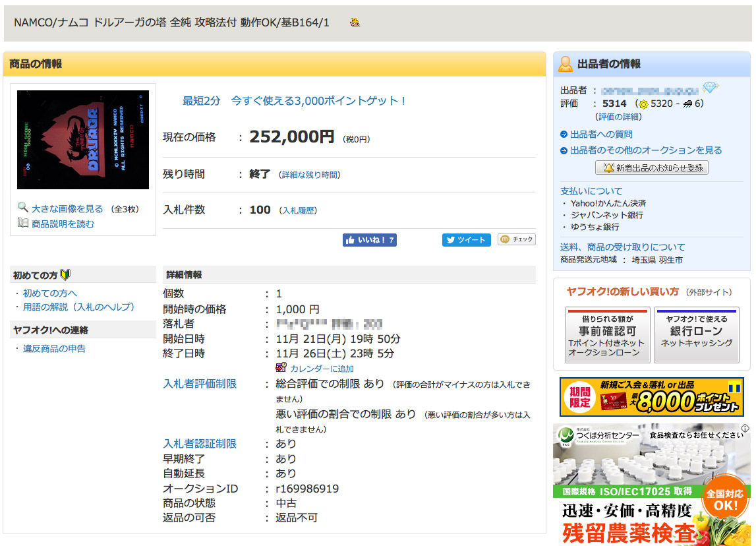Open 入札者評価制限 help link
756x546 pixels.
click(200, 384)
